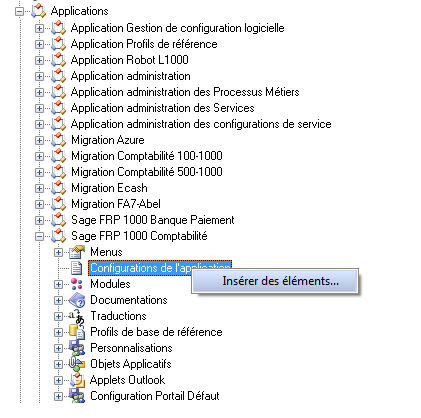The width and height of the screenshot is (421, 418).
Task: Click the Personnalisations users icon
Action: pos(77,348)
